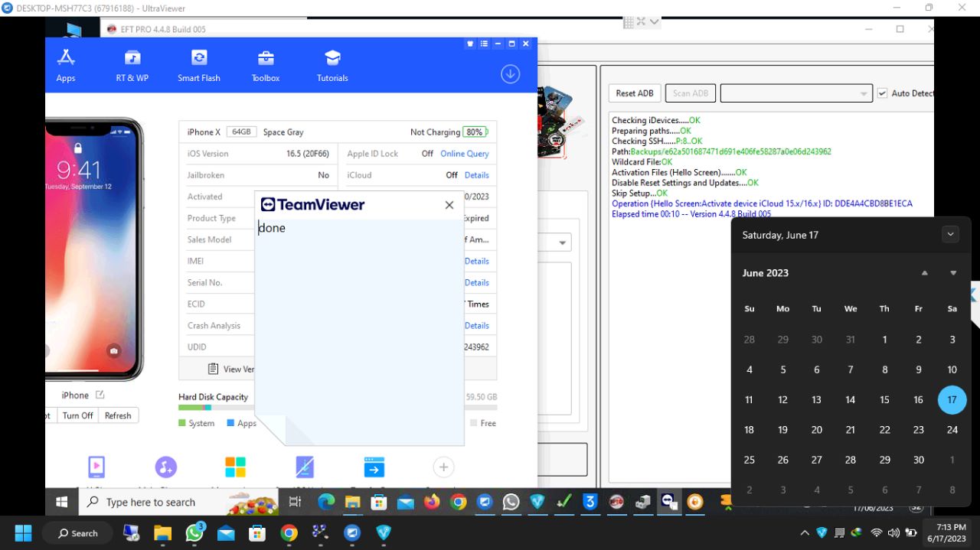Screen dimensions: 980x550
Task: Click the 80% battery indicator
Action: click(x=475, y=132)
